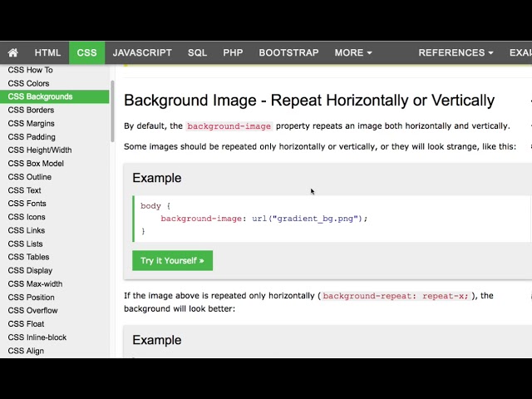Open the MORE dropdown menu
This screenshot has height=399, width=532.
click(352, 52)
